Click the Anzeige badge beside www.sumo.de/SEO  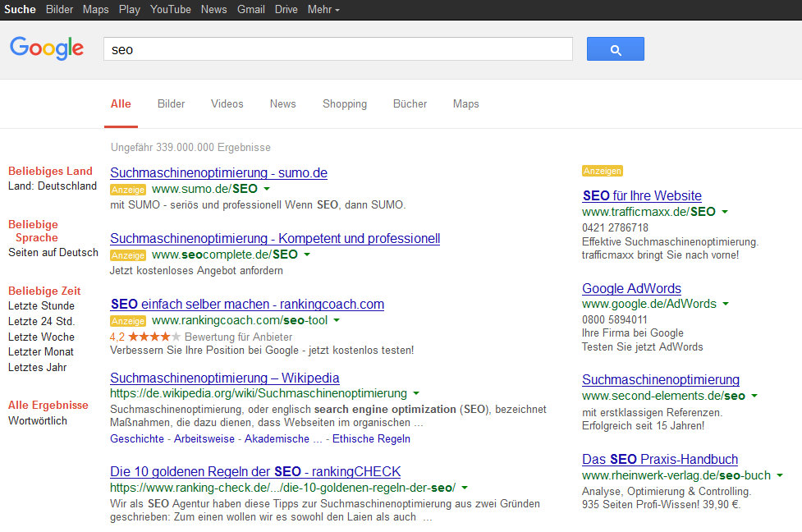point(128,190)
